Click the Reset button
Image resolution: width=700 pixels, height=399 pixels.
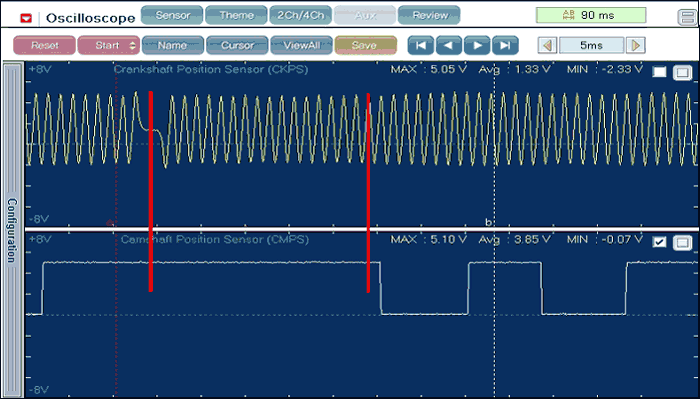[x=45, y=46]
